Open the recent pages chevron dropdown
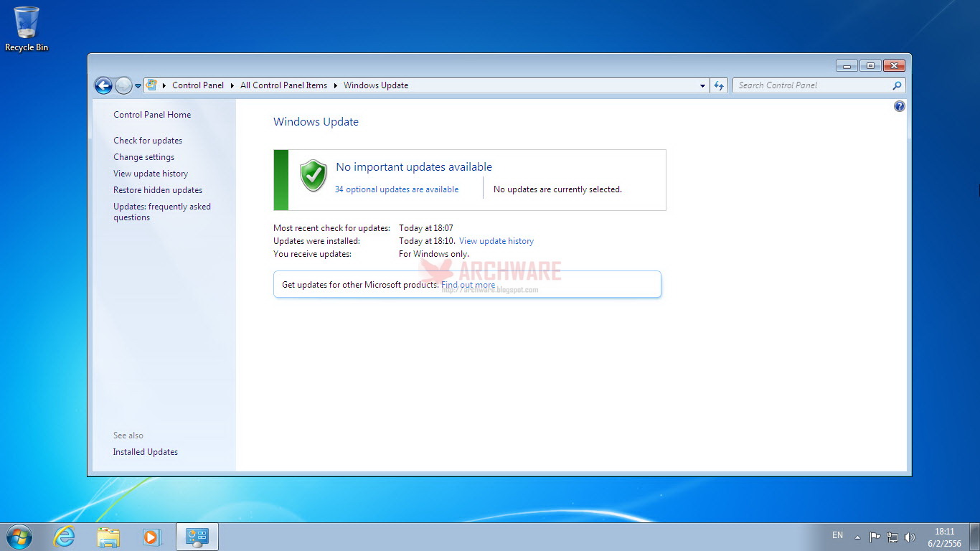Image resolution: width=980 pixels, height=551 pixels. (138, 85)
